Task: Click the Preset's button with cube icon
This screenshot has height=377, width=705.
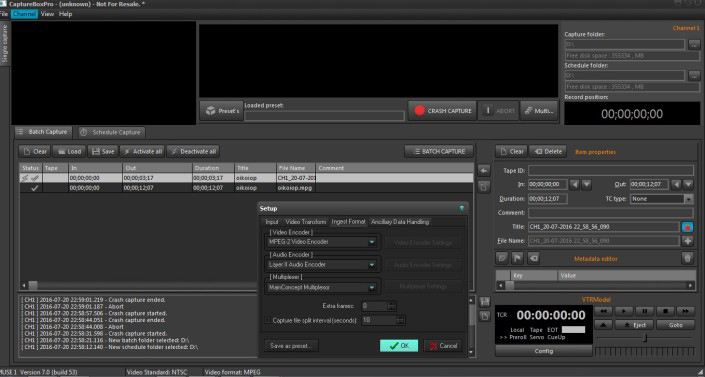Action: tap(222, 111)
